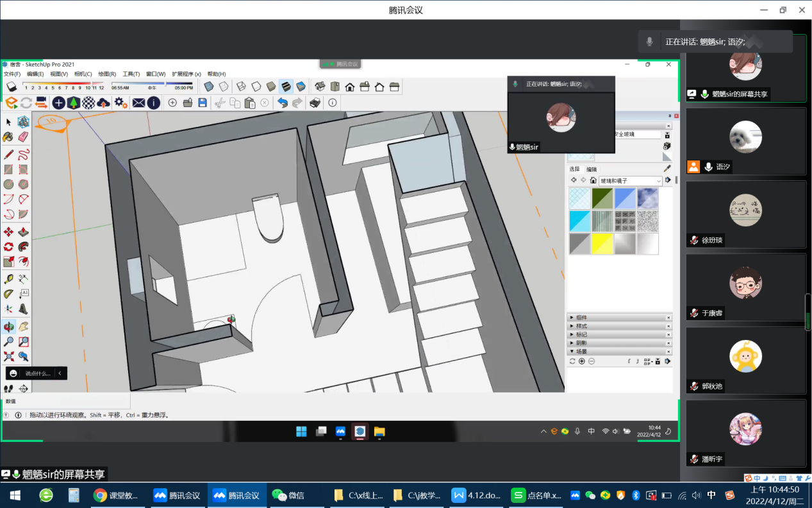The image size is (812, 508).
Task: Choose the Pencil line tool
Action: 8,154
